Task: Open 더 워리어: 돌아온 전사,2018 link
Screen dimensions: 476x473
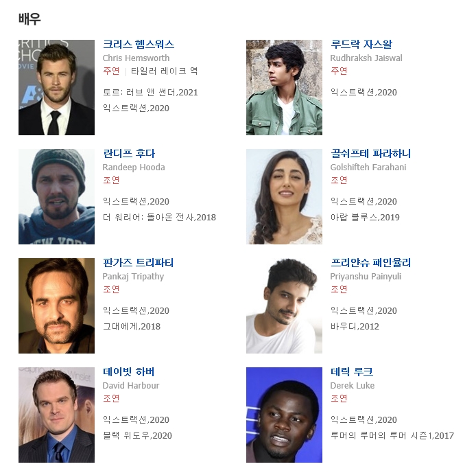Action: click(x=159, y=217)
